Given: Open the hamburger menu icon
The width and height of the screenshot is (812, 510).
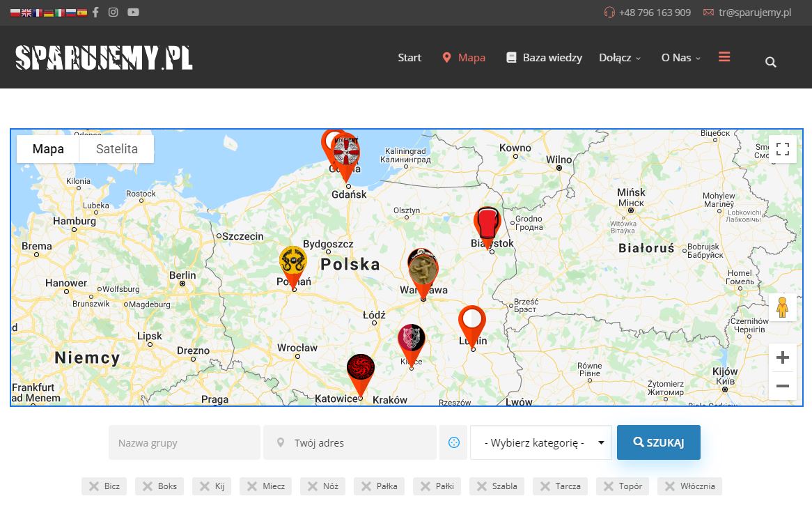Looking at the screenshot, I should tap(724, 57).
